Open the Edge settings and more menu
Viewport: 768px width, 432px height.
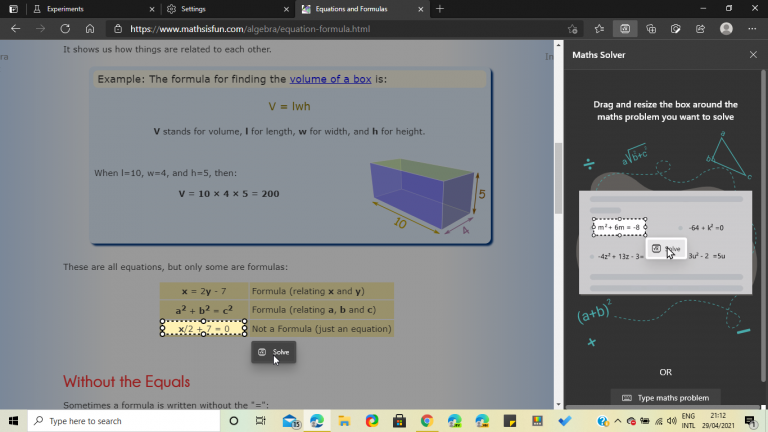752,29
